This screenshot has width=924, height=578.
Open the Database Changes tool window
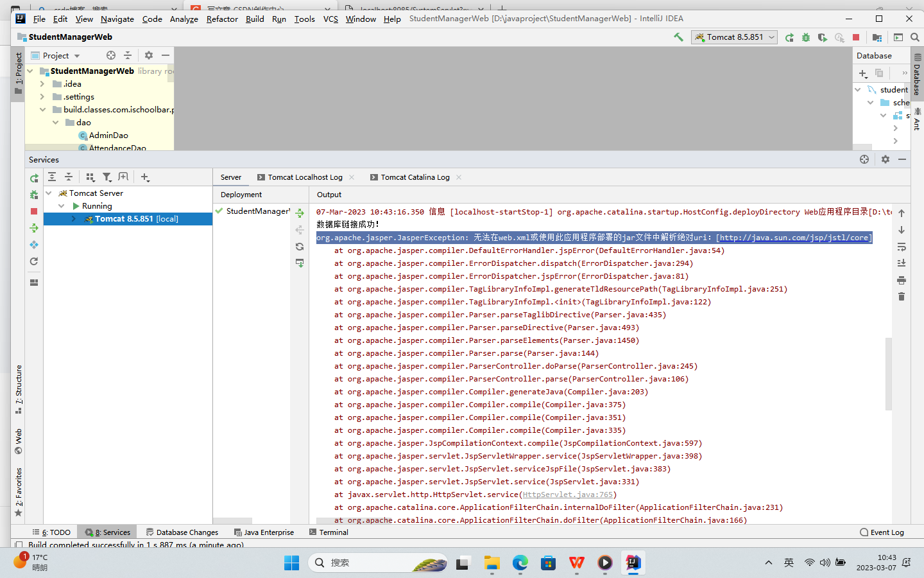click(x=182, y=532)
